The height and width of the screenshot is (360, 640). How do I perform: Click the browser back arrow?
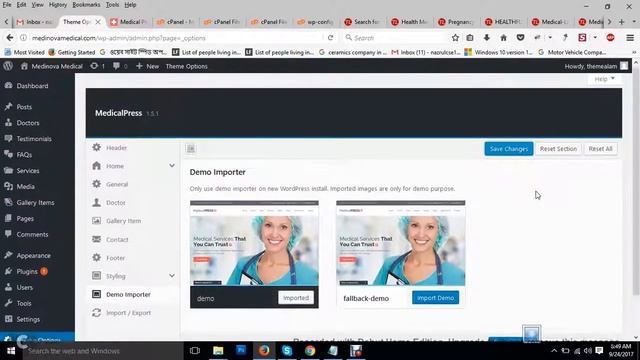coord(10,38)
